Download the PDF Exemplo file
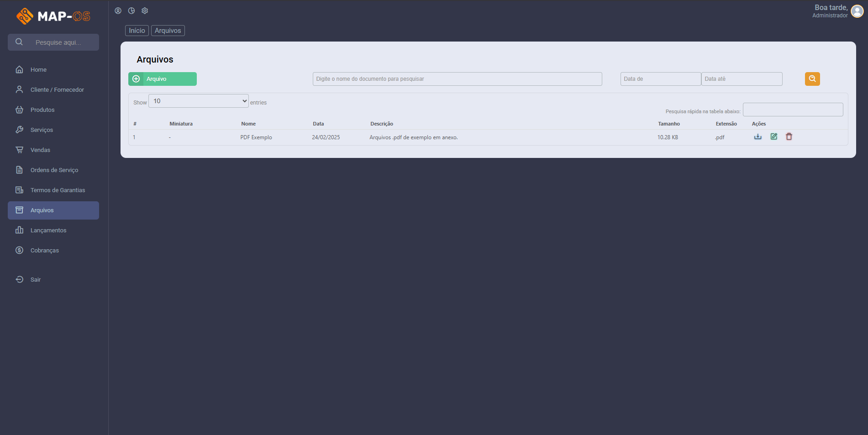The image size is (868, 435). click(x=758, y=136)
